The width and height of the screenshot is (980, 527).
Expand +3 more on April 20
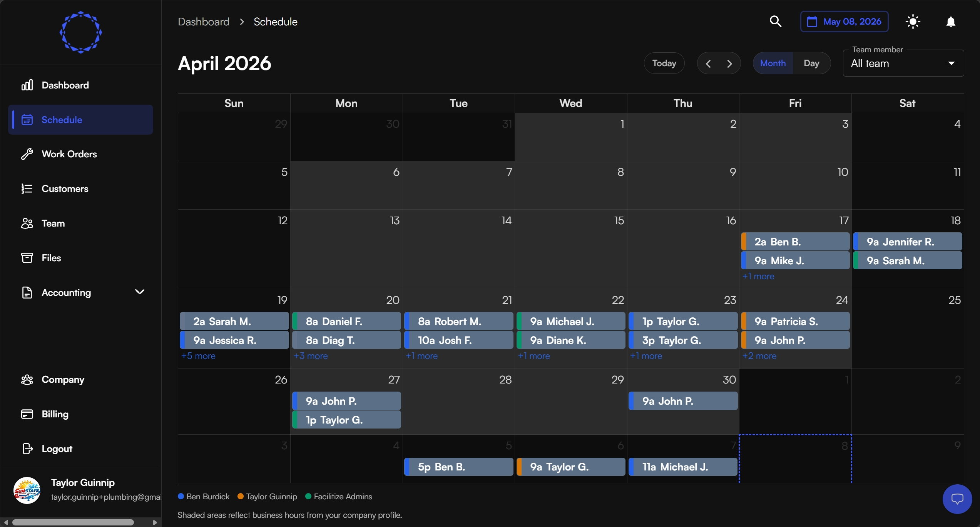click(311, 356)
